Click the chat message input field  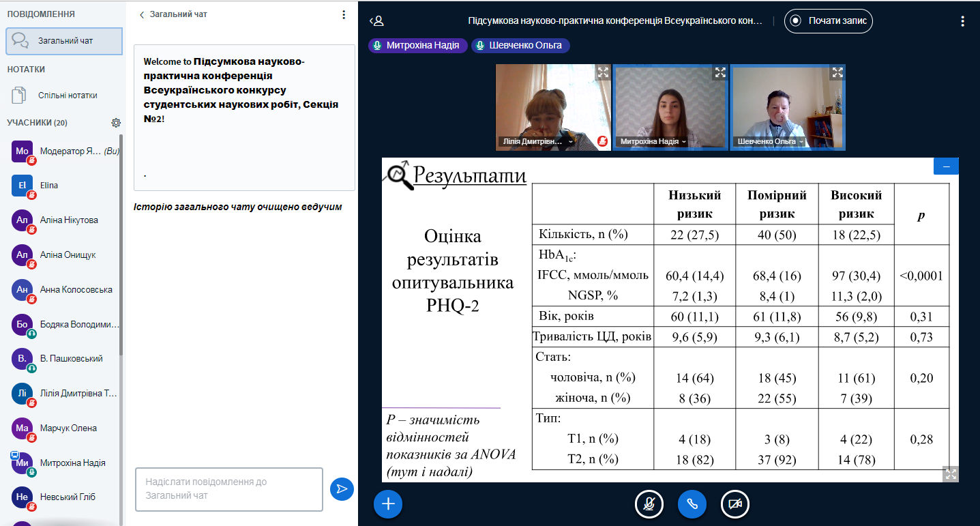[x=228, y=488]
